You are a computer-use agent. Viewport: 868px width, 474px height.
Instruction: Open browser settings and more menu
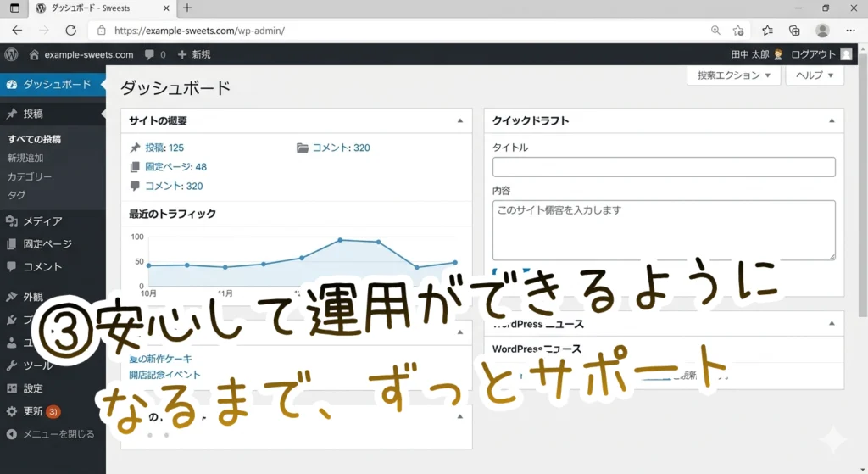[851, 31]
